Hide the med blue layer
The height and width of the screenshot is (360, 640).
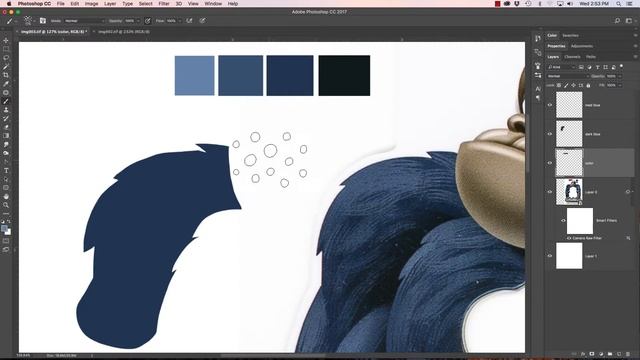click(x=550, y=105)
